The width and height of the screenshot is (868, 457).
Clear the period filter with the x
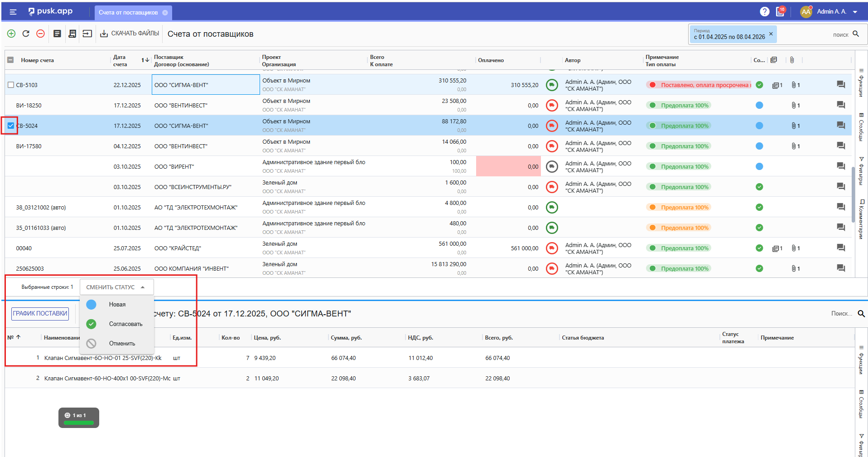click(x=771, y=34)
